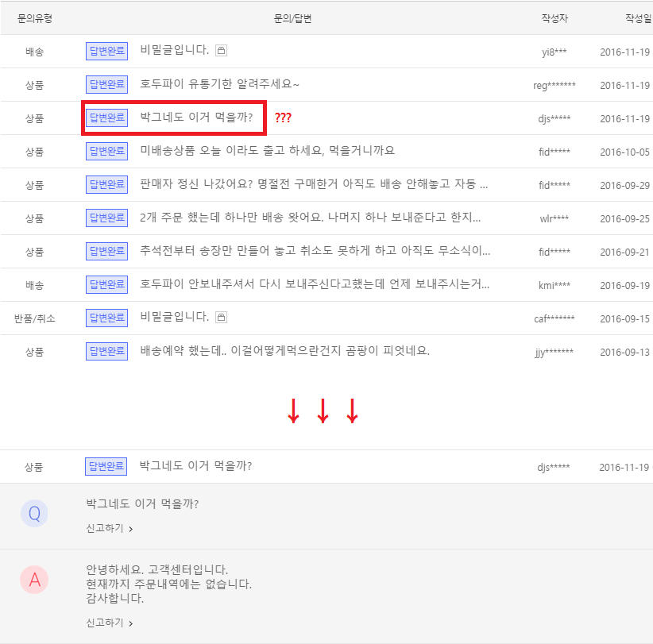Screen dimensions: 653x644
Task: Open the 추석전부터 송장만 만들어 놓고 inquiry
Action: [x=315, y=251]
